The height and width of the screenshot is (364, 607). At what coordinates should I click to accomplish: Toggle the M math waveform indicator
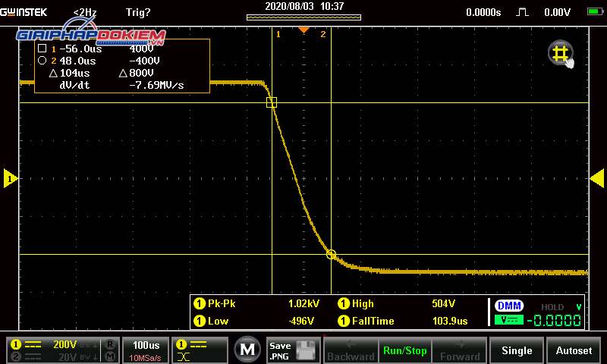(x=110, y=356)
